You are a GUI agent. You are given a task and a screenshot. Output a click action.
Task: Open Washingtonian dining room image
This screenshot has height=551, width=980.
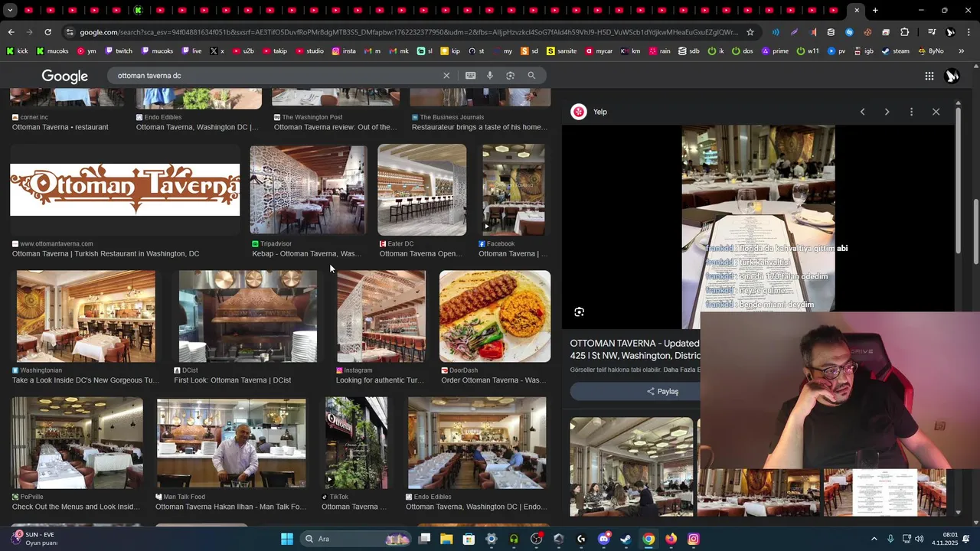pyautogui.click(x=86, y=316)
